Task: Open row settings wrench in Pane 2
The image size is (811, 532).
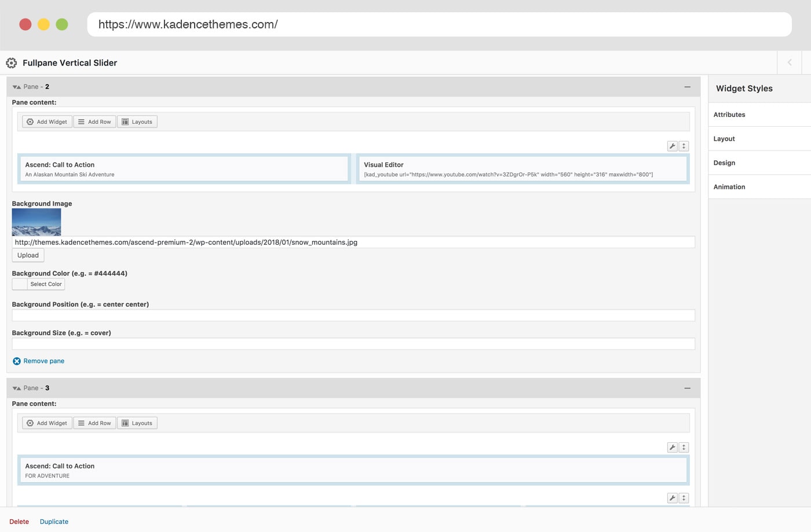Action: coord(673,146)
